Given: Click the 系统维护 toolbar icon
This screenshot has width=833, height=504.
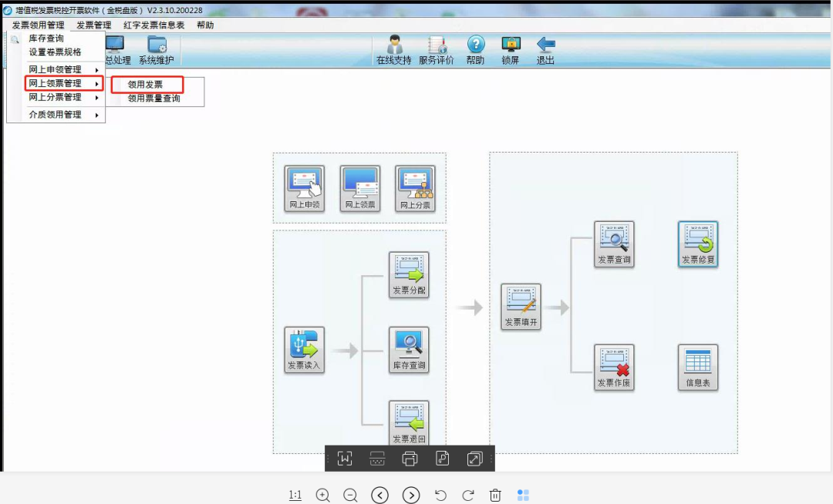Looking at the screenshot, I should click(x=157, y=50).
